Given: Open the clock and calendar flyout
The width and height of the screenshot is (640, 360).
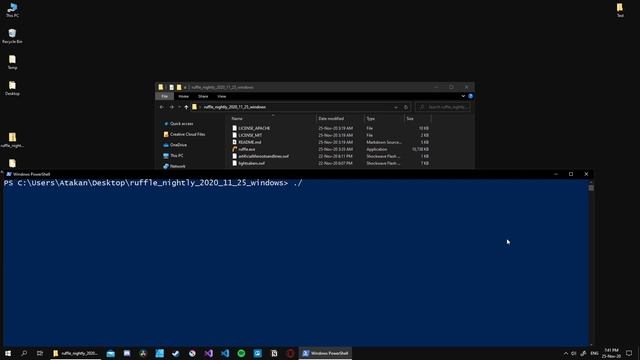Looking at the screenshot, I should [611, 353].
